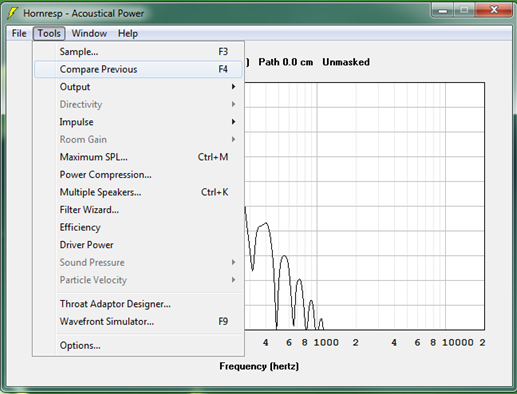Open the Window menu
The width and height of the screenshot is (517, 394).
click(89, 33)
